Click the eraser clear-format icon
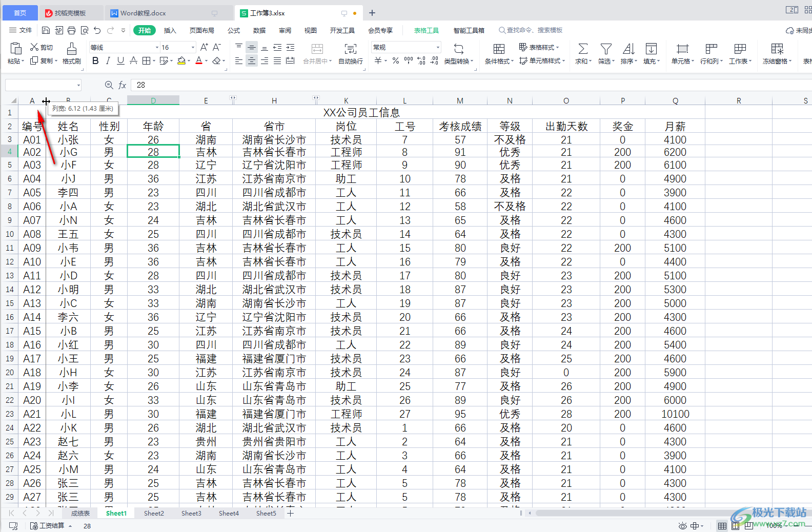The width and height of the screenshot is (812, 532). pos(217,61)
